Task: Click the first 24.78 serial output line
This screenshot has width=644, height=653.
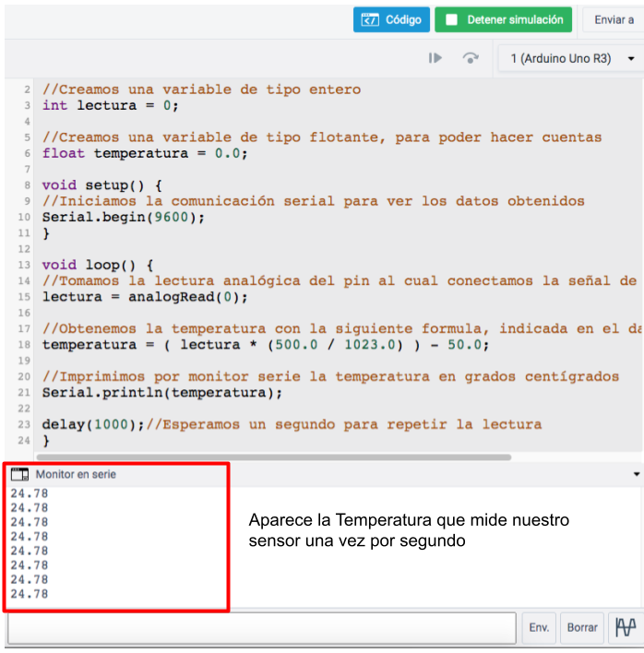Action: click(x=30, y=493)
